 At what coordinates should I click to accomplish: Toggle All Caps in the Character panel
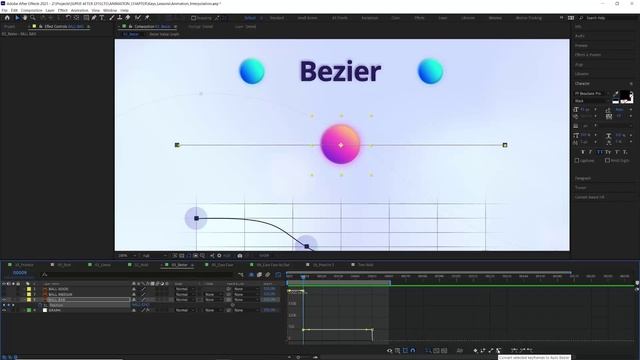pyautogui.click(x=600, y=152)
